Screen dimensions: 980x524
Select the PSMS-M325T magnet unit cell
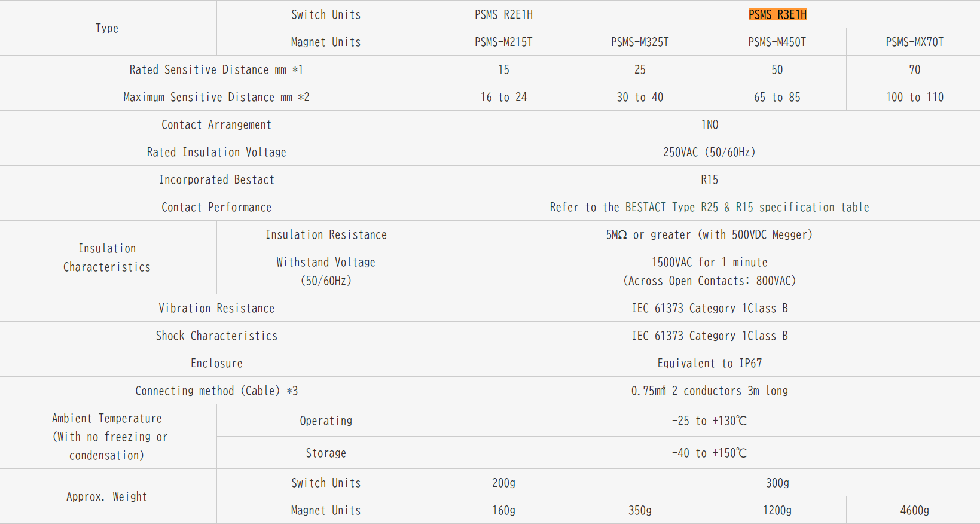pyautogui.click(x=640, y=42)
